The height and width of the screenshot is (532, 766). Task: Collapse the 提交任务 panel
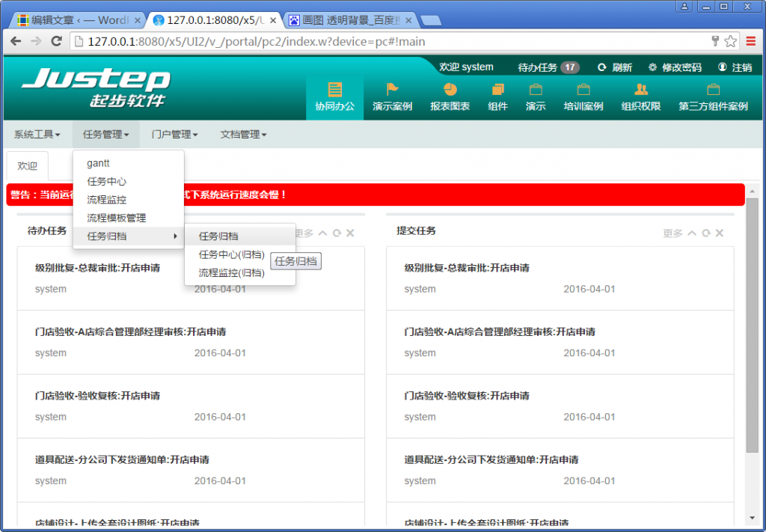(692, 233)
